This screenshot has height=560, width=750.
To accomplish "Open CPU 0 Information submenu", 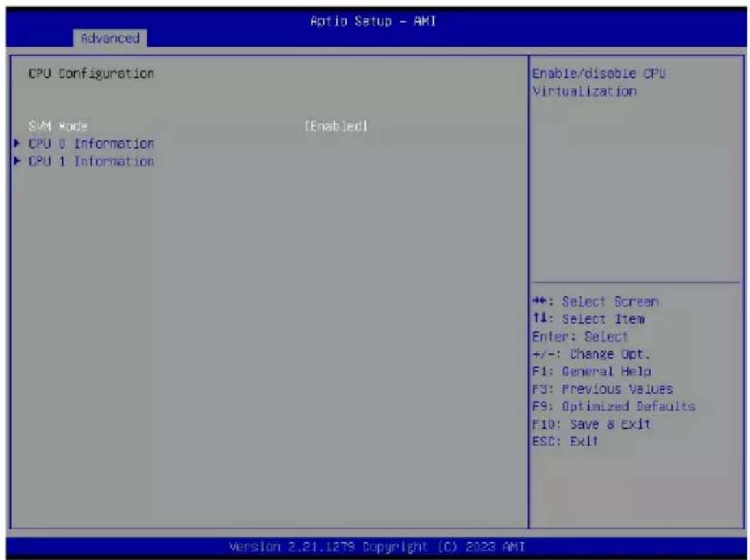I will point(91,144).
